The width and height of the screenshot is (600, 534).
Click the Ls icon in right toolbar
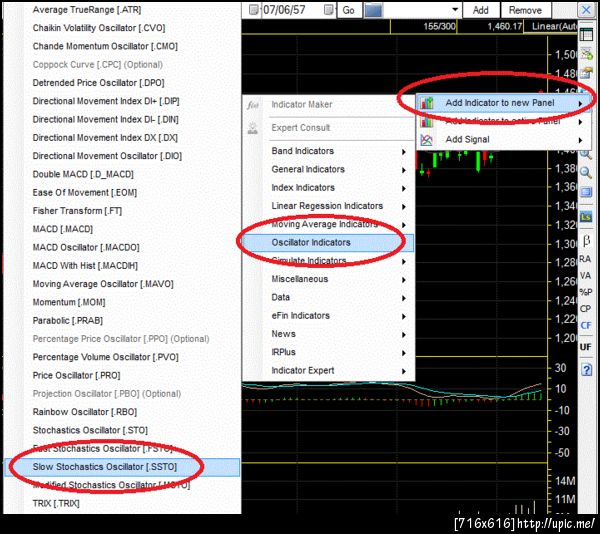(586, 217)
